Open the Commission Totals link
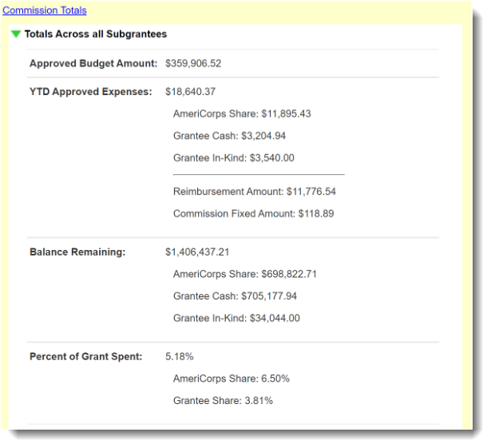The width and height of the screenshot is (491, 448). click(44, 10)
